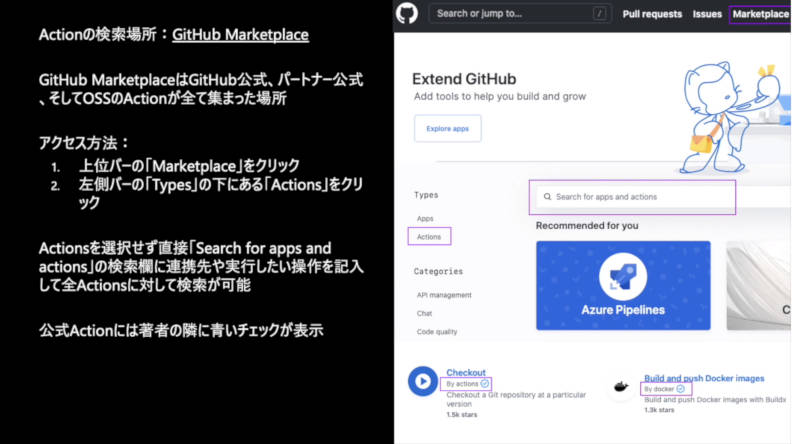Open the GitHub Marketplace hyperlink on the slide
Viewport: 800px width, 444px height.
click(240, 35)
